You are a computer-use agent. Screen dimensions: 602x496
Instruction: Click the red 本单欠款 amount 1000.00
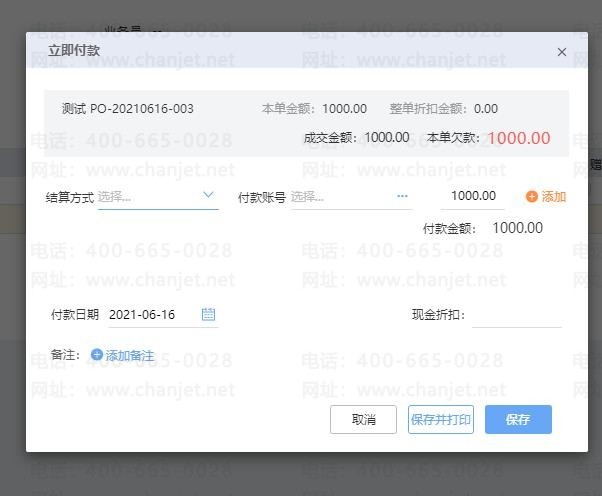[x=518, y=138]
